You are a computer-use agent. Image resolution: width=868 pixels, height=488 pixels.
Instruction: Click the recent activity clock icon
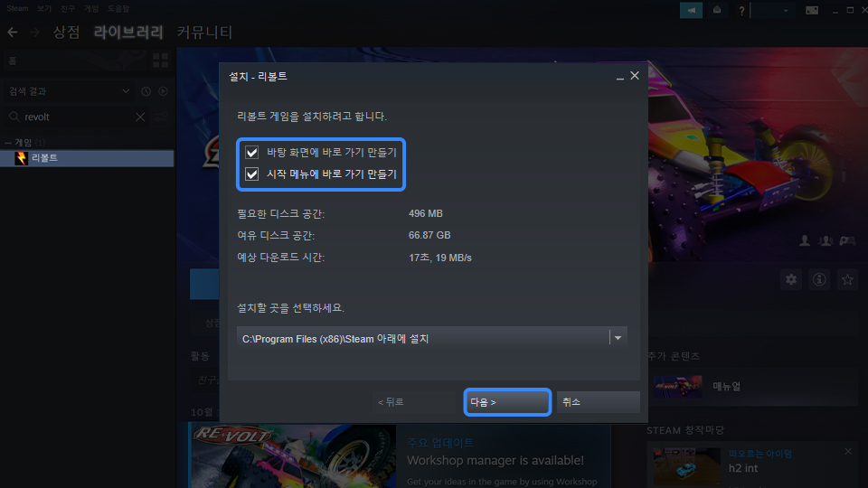pyautogui.click(x=146, y=91)
